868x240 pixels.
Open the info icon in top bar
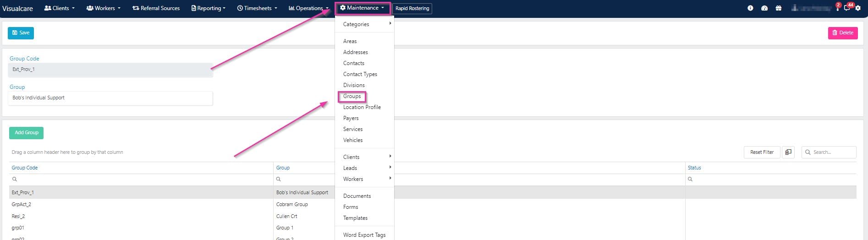[750, 8]
